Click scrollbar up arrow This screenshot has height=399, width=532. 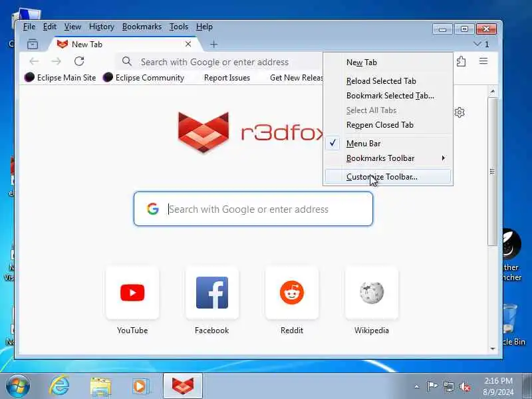click(493, 91)
